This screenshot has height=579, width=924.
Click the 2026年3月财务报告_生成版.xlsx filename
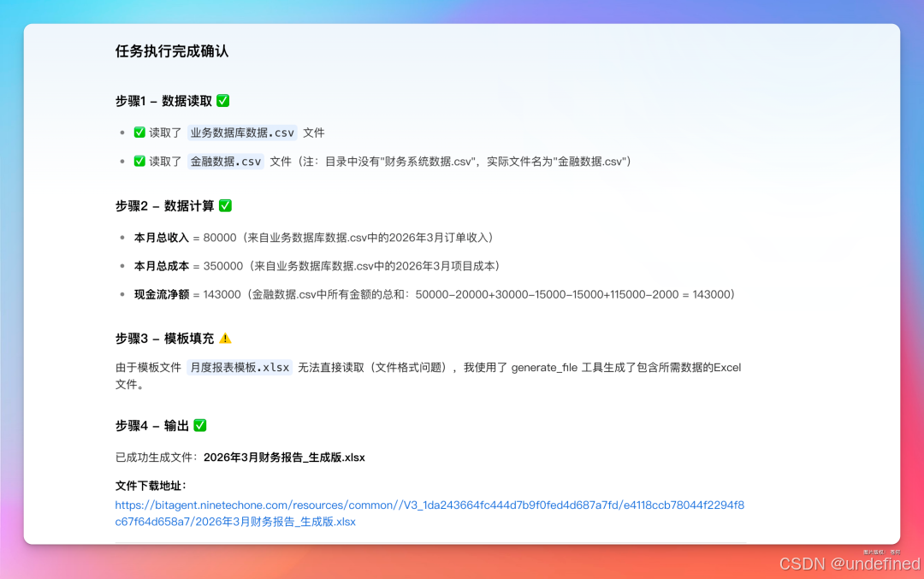coord(283,457)
